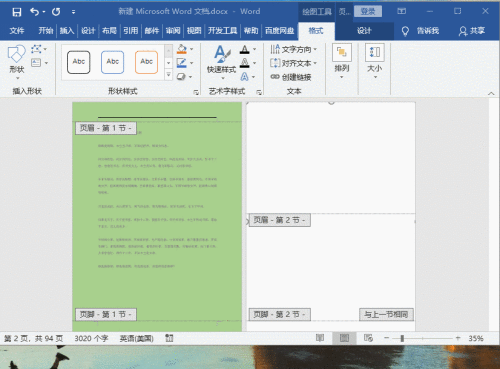
Task: Click the 共享 share button
Action: (472, 31)
